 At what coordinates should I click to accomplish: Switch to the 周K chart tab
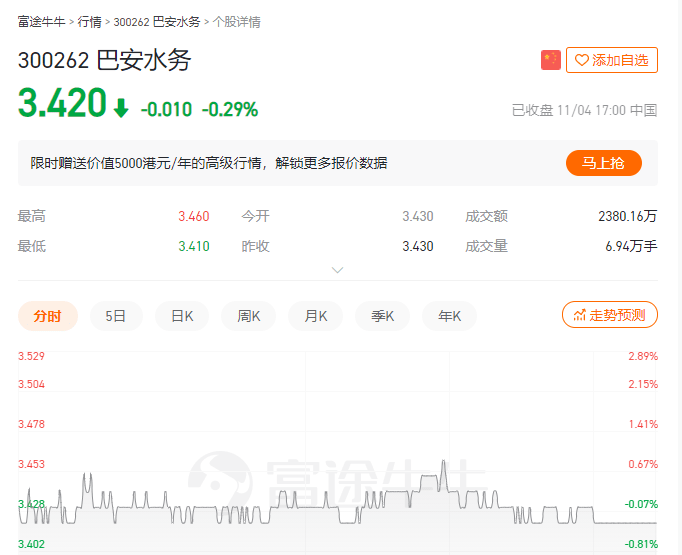tap(248, 316)
